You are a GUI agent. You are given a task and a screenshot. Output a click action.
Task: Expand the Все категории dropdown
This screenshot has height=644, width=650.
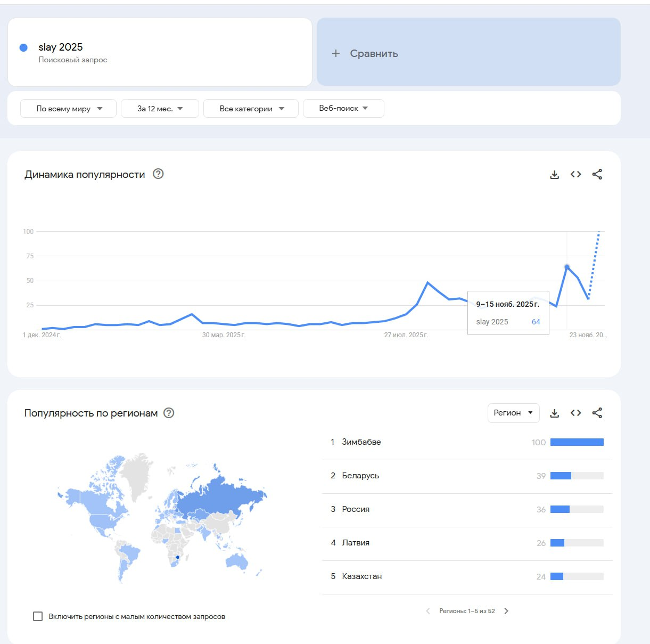(x=251, y=109)
